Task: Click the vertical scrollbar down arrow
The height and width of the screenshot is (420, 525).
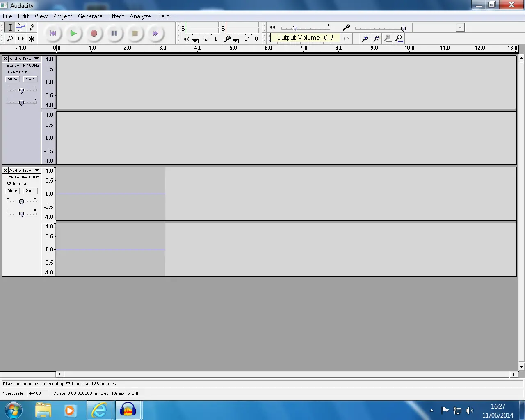Action: (x=521, y=367)
